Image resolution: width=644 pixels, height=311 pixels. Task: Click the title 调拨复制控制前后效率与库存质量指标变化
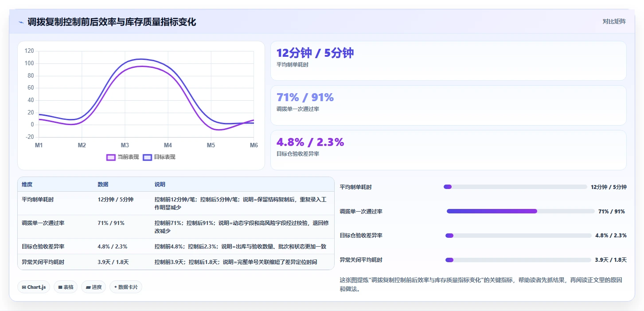112,22
